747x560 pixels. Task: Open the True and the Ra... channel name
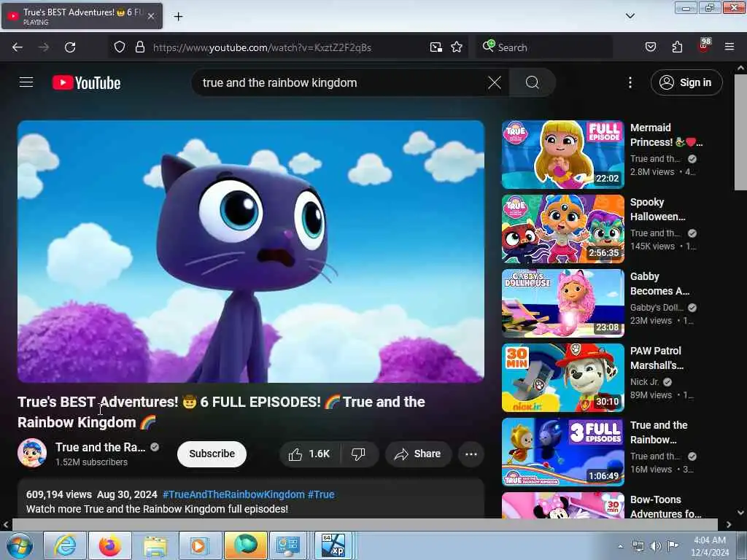pyautogui.click(x=101, y=447)
